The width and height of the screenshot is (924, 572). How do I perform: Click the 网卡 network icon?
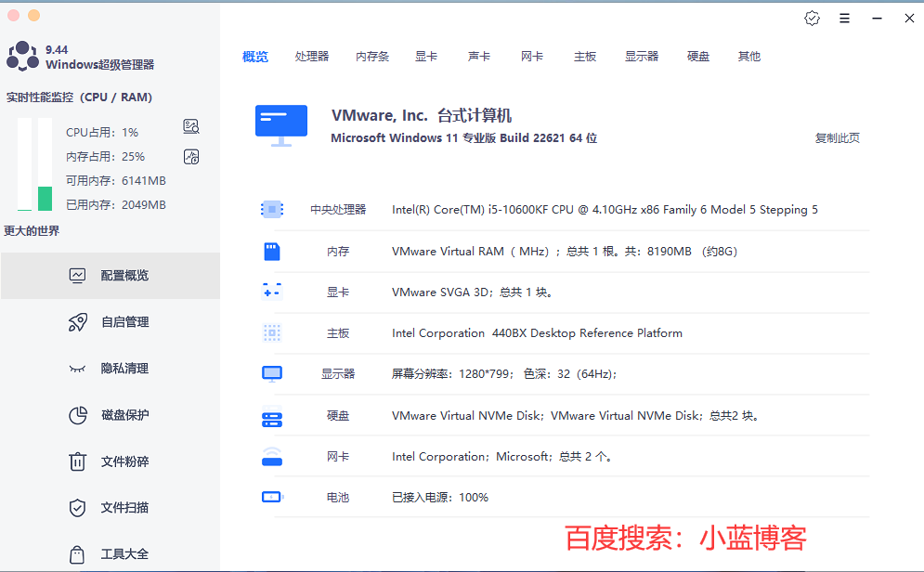click(272, 457)
